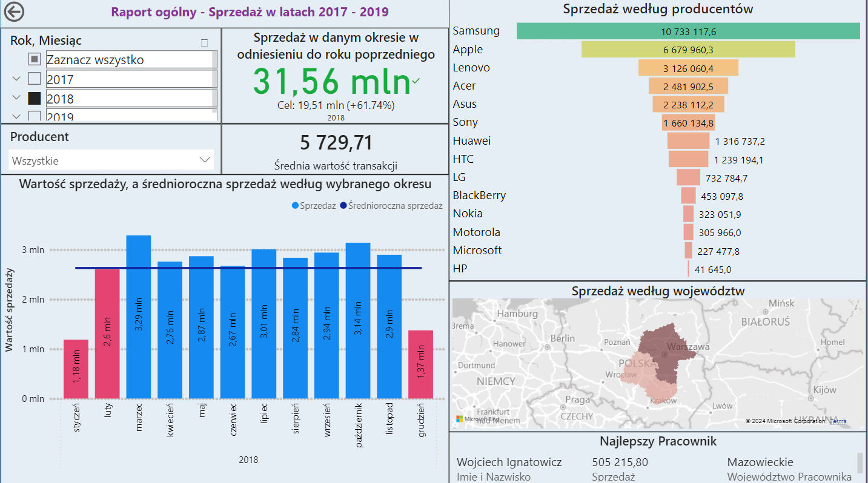Click the Asus funnel bar

click(688, 104)
